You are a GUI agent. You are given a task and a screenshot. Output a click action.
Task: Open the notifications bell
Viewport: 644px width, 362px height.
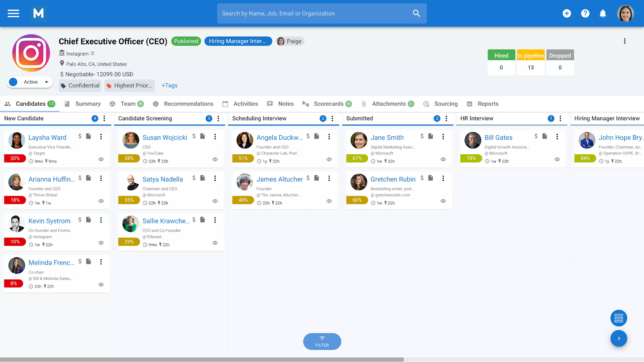603,14
